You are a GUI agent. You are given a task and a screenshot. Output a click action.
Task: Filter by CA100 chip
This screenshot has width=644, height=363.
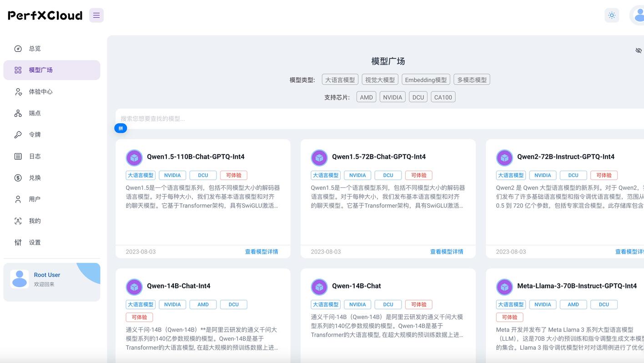coord(443,97)
